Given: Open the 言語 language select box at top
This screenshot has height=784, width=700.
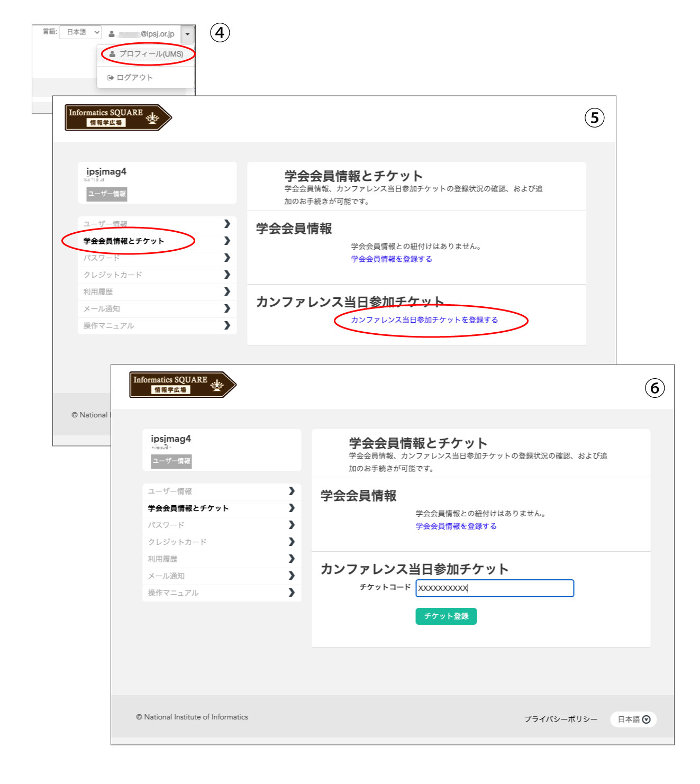Looking at the screenshot, I should [80, 32].
